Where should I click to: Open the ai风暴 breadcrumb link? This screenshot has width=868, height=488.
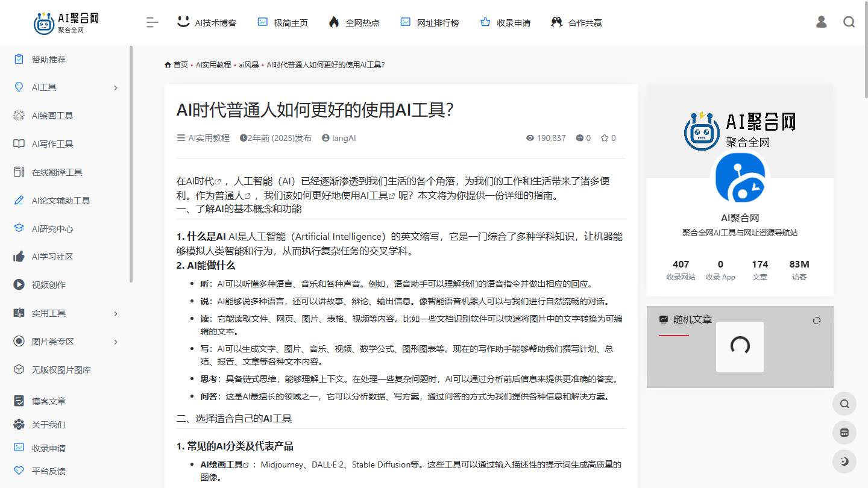click(x=249, y=65)
